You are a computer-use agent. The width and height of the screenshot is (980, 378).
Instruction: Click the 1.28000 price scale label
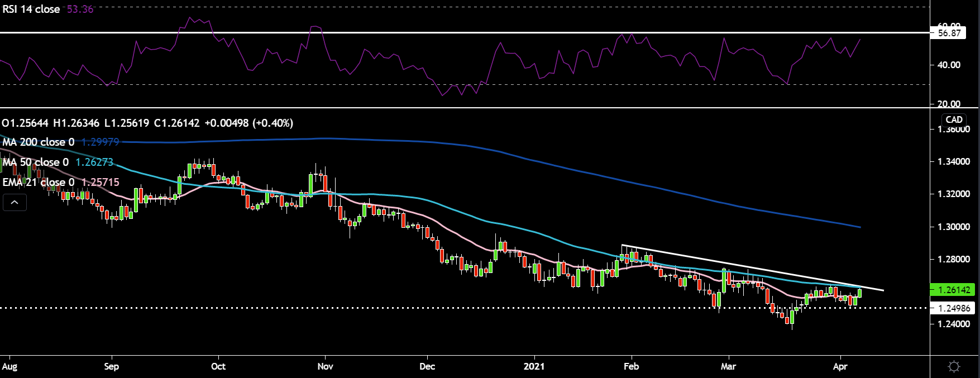pyautogui.click(x=954, y=260)
